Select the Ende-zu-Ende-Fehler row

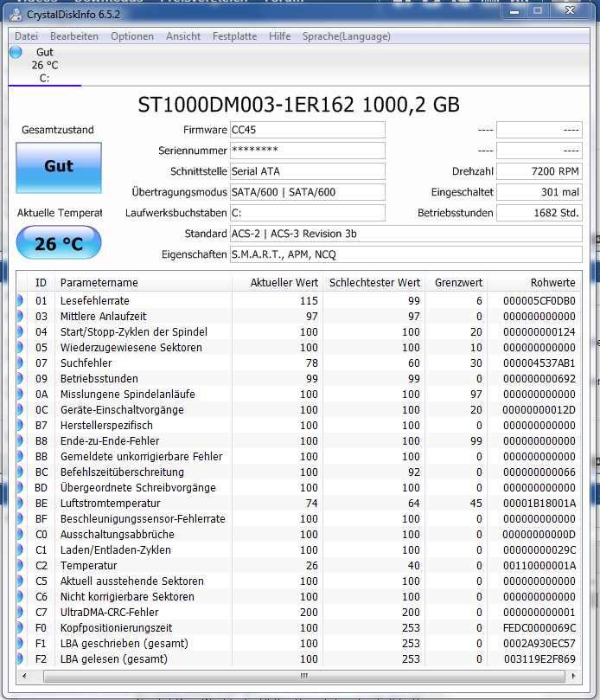(x=299, y=441)
